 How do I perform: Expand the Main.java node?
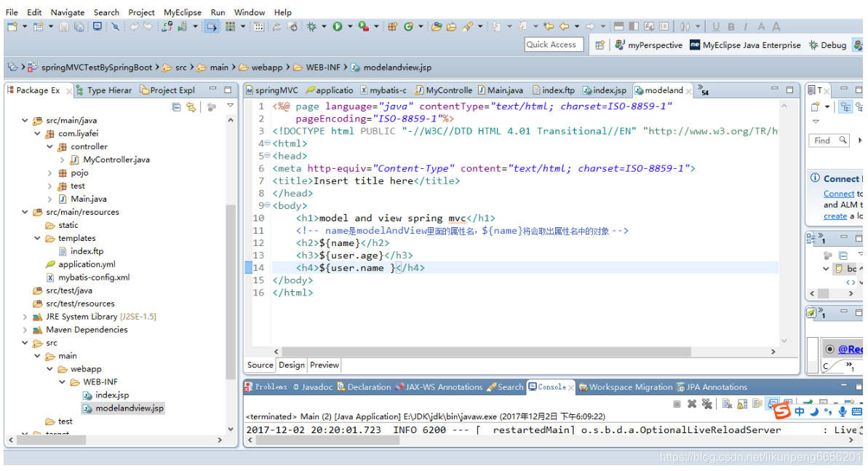(x=49, y=199)
